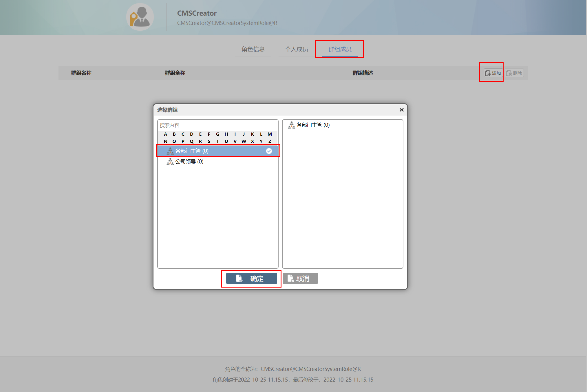The width and height of the screenshot is (587, 392).
Task: Click group icon of selected 各部门主管 on right
Action: (291, 125)
